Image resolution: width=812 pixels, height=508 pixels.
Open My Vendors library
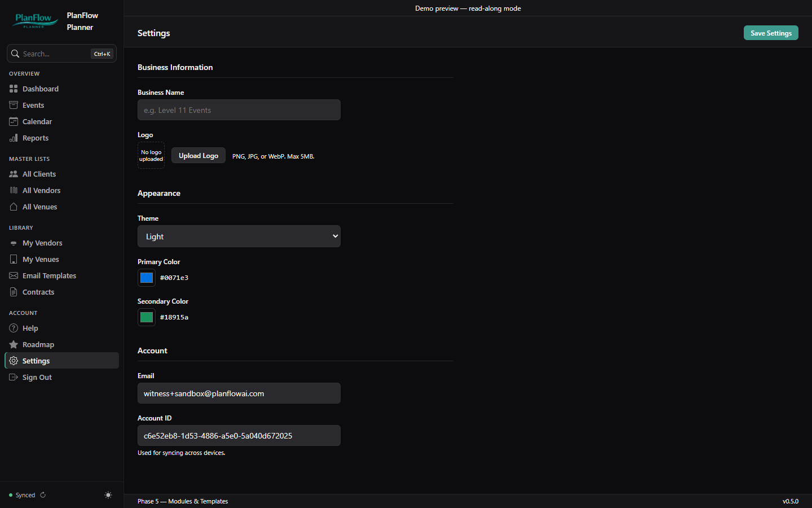(x=62, y=243)
